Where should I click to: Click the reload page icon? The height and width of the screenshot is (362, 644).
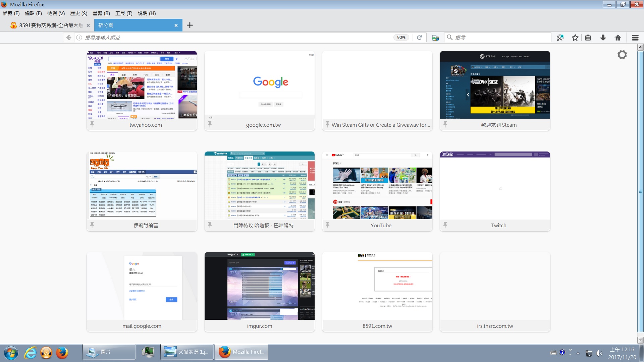point(419,38)
